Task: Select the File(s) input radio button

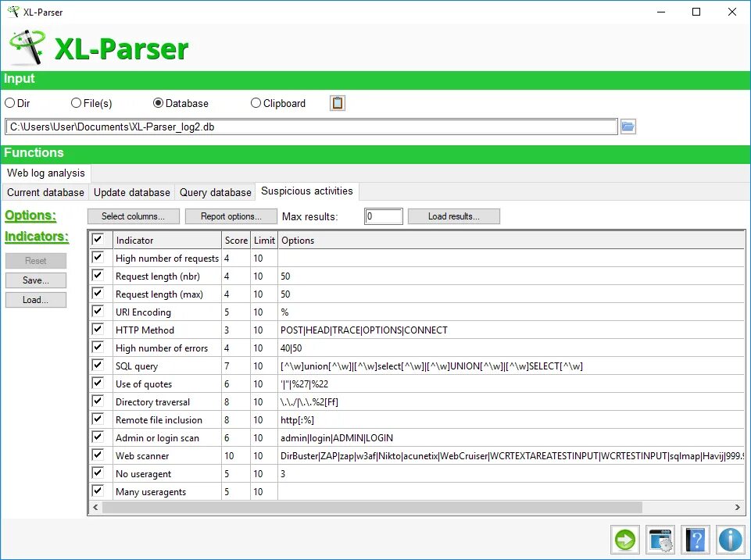Action: tap(76, 103)
